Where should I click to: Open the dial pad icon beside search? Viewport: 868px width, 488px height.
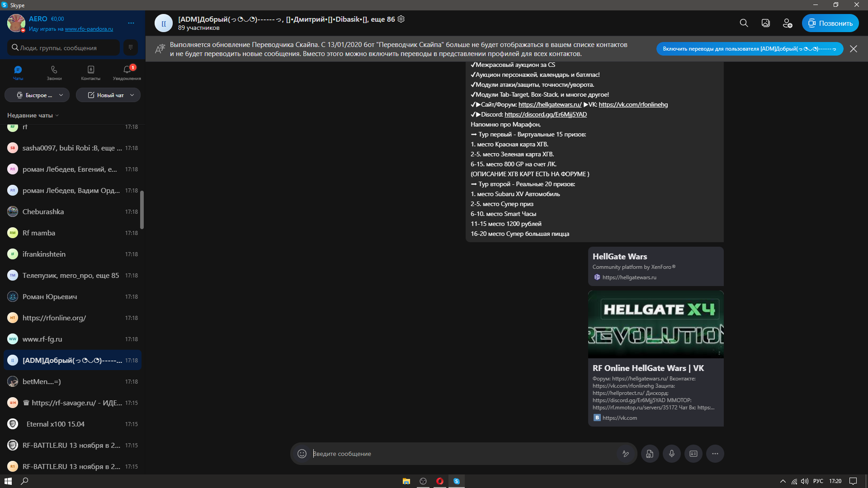pyautogui.click(x=131, y=47)
